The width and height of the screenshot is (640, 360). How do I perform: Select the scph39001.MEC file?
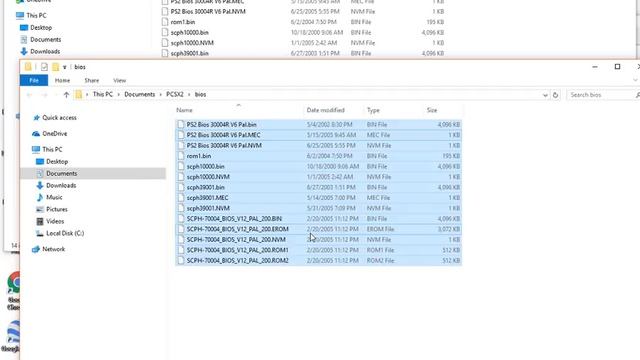click(x=207, y=198)
